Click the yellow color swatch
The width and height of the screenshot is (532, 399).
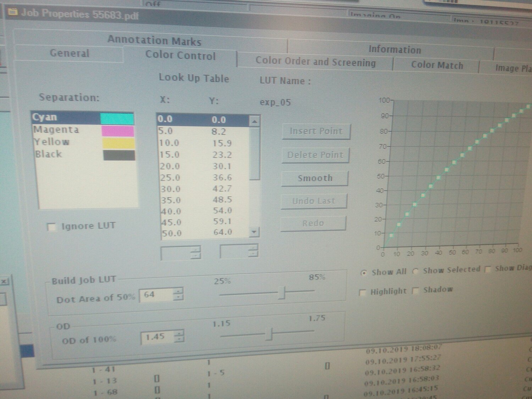[118, 143]
